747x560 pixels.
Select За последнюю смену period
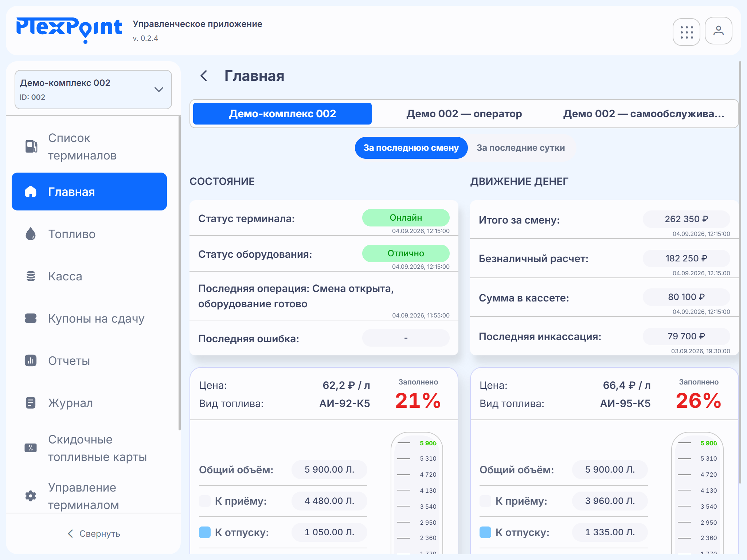tap(411, 148)
